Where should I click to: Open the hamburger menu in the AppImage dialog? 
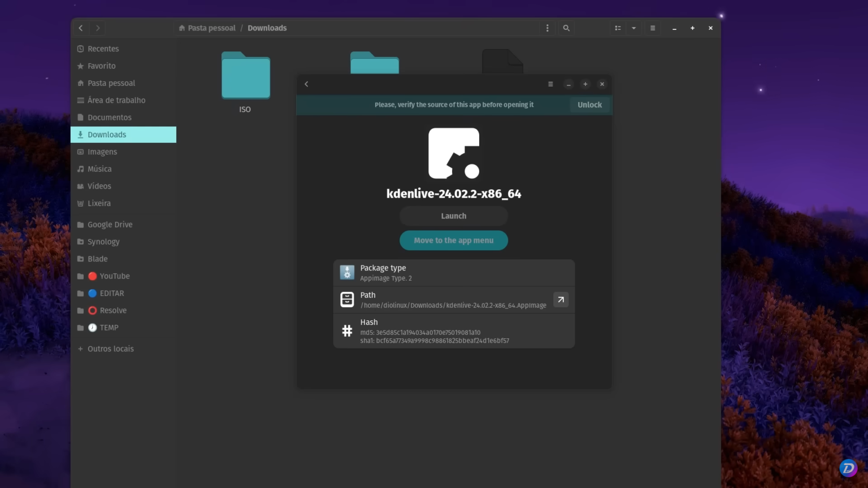[x=550, y=84]
